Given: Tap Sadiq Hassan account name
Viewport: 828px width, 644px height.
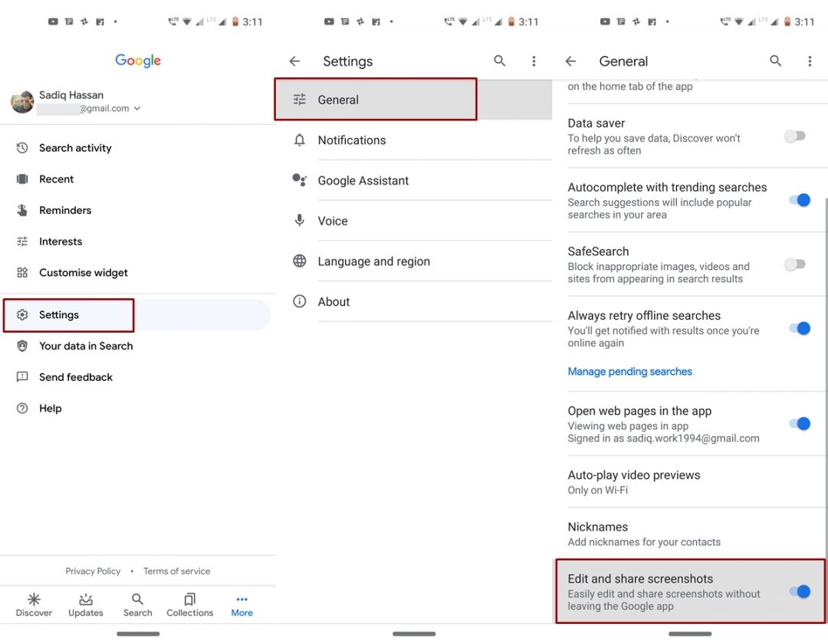Looking at the screenshot, I should (x=71, y=95).
